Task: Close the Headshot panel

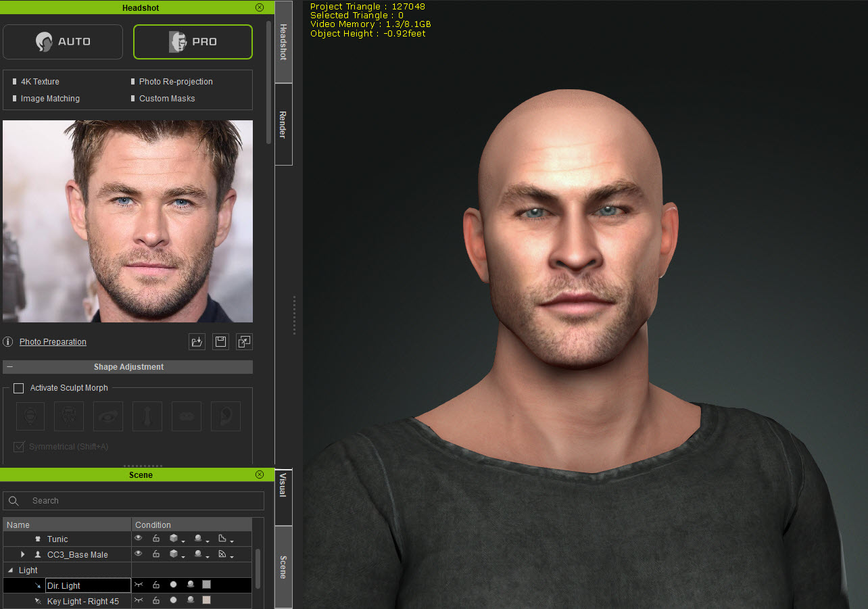Action: (260, 7)
